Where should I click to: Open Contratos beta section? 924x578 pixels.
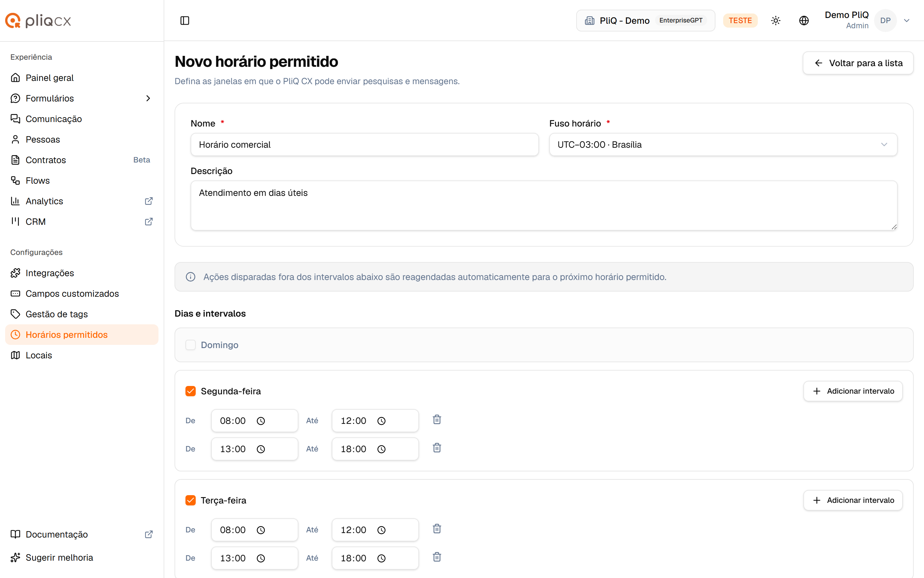pos(82,160)
